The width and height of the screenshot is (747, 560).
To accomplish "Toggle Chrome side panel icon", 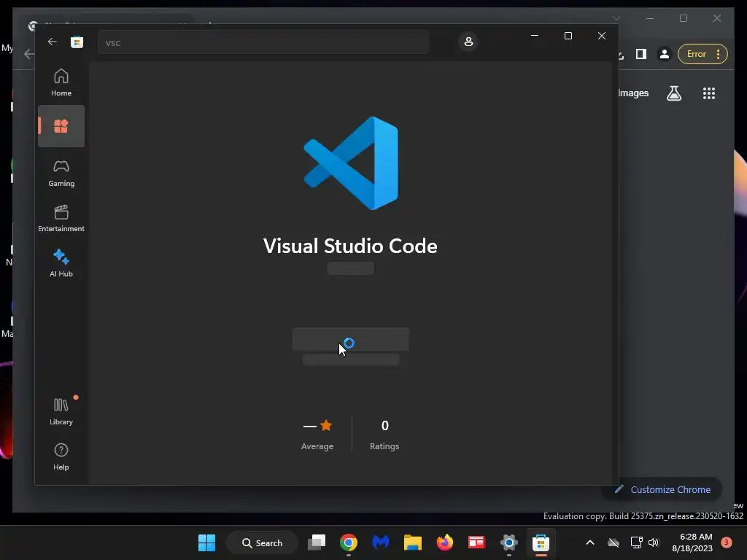I will click(640, 54).
